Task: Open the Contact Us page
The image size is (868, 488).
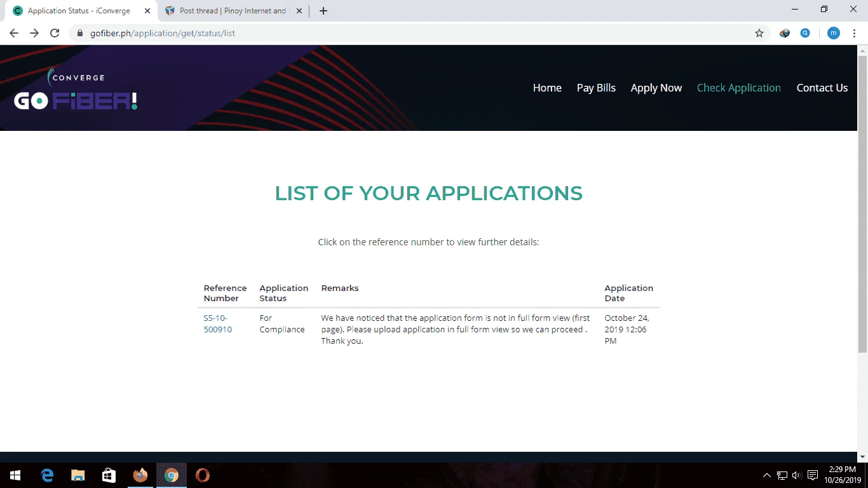Action: click(822, 88)
